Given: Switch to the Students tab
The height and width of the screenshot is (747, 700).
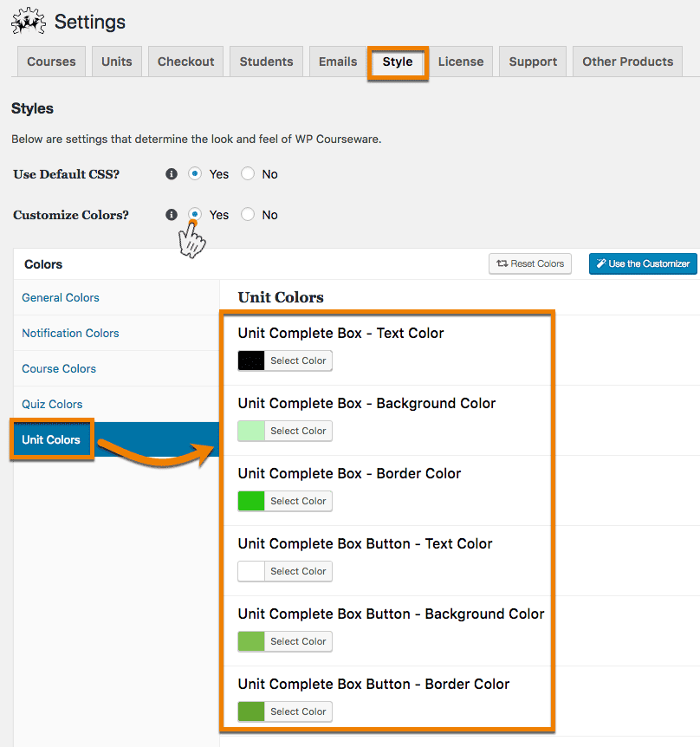Looking at the screenshot, I should 266,62.
